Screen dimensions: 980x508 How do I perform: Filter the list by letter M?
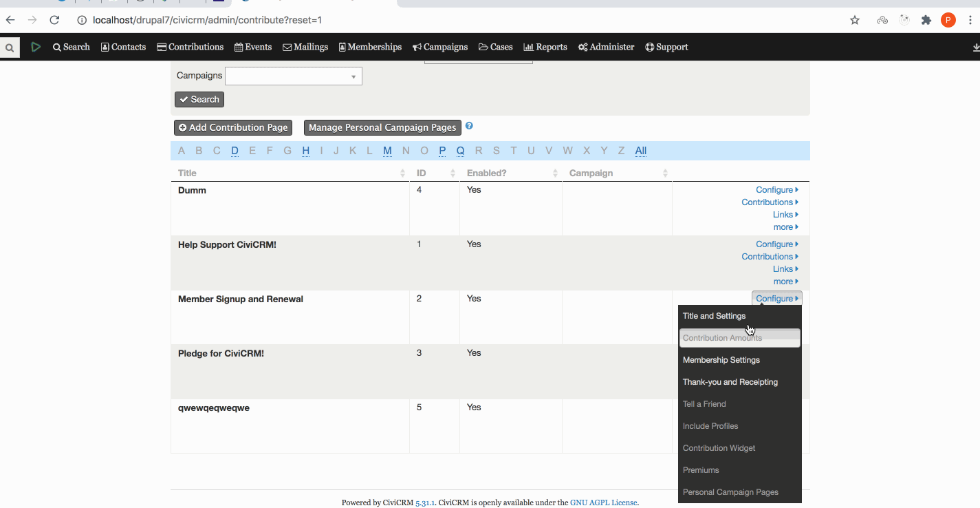[387, 151]
